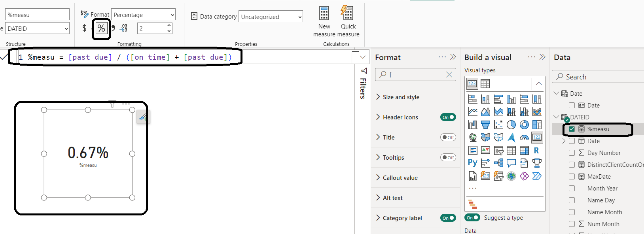Clear the Format pane search box
This screenshot has height=234, width=644.
tap(449, 74)
